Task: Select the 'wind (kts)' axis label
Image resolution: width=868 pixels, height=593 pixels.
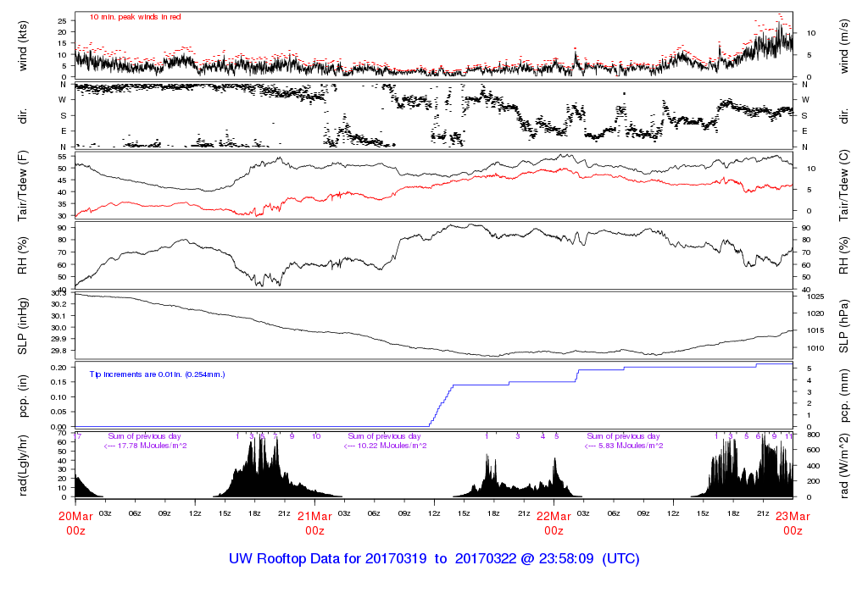Action: click(x=23, y=46)
